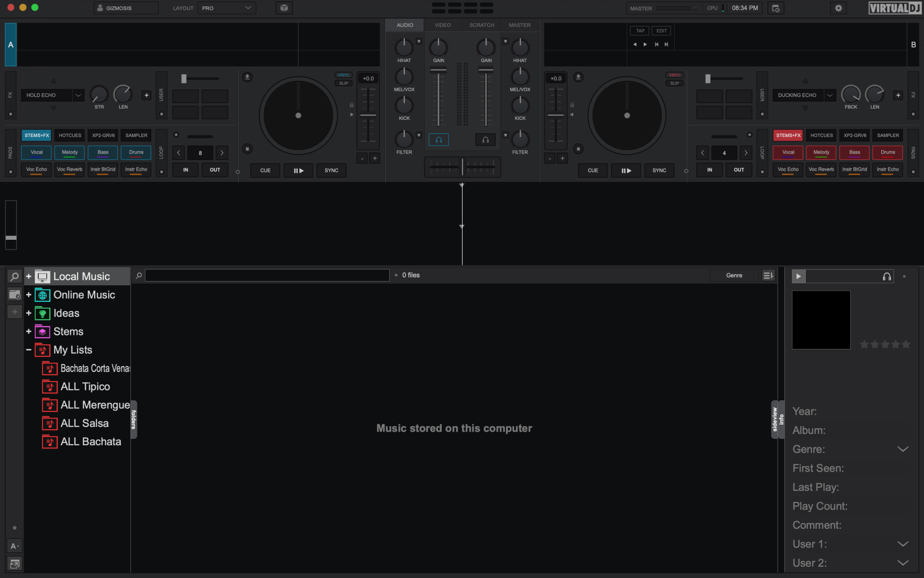Click the left deck headphone cue icon
924x578 pixels.
tap(438, 140)
